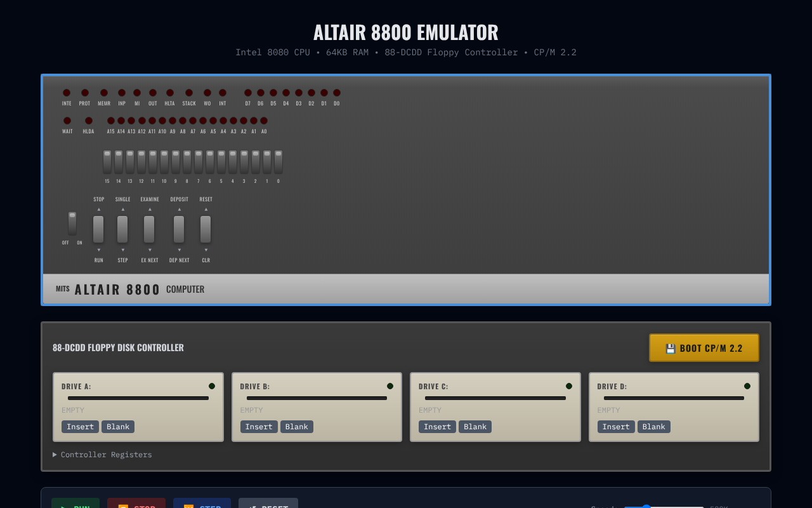
Task: Insert a disk into Drive D
Action: click(616, 427)
